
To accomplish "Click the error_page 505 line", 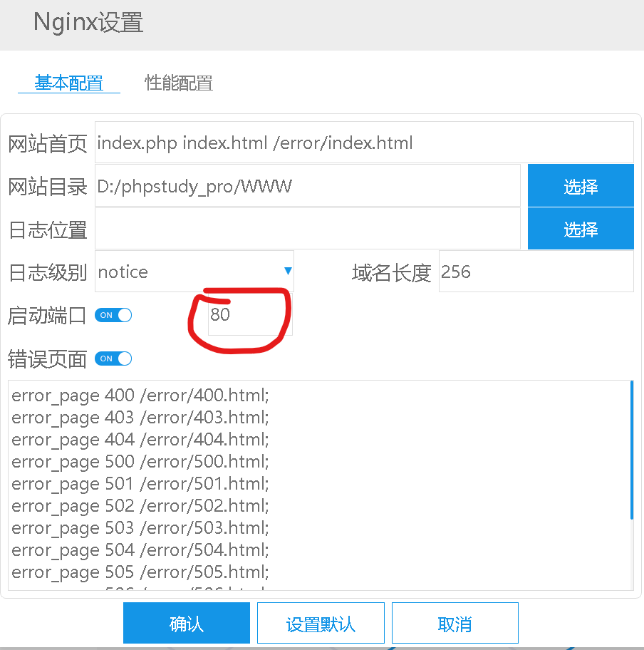I will (x=140, y=572).
